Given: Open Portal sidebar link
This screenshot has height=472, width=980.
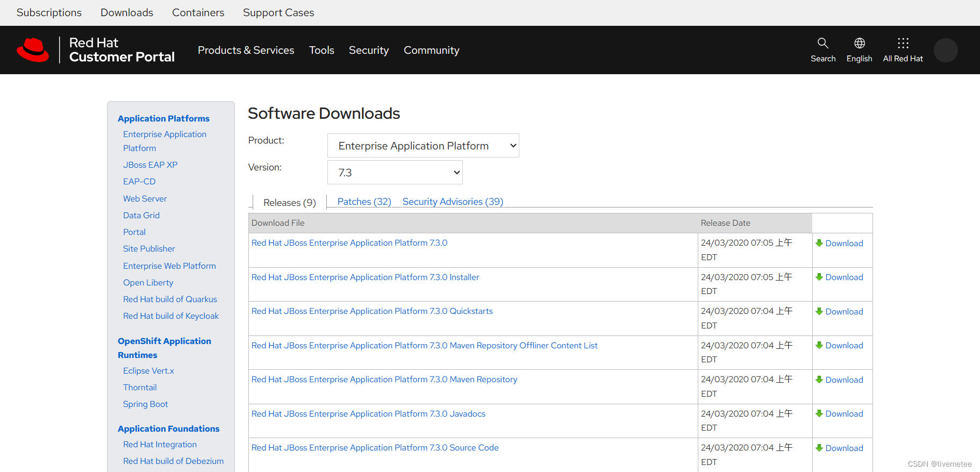Looking at the screenshot, I should point(134,232).
